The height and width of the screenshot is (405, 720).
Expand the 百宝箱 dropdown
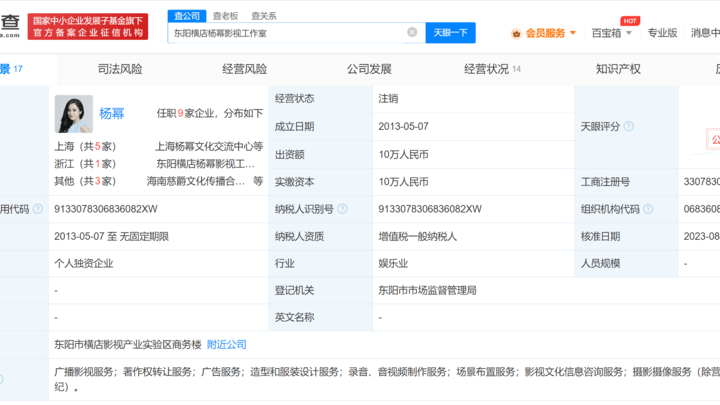tap(612, 33)
